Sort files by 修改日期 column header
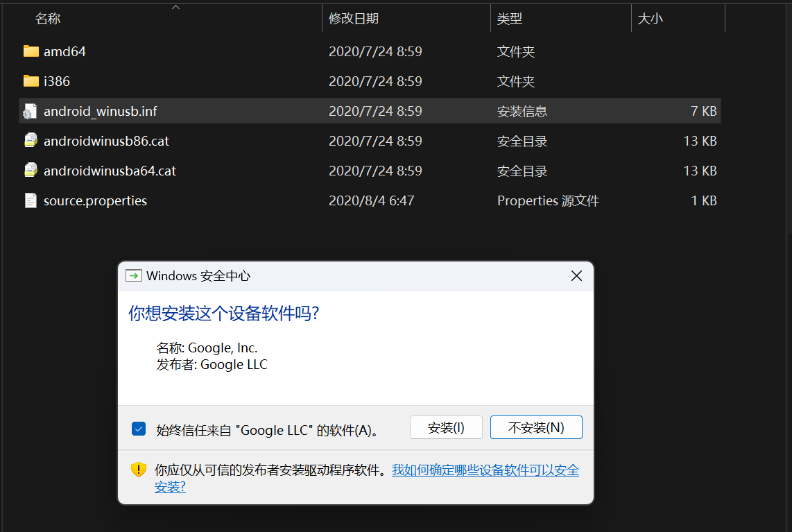Image resolution: width=792 pixels, height=532 pixels. coord(354,19)
